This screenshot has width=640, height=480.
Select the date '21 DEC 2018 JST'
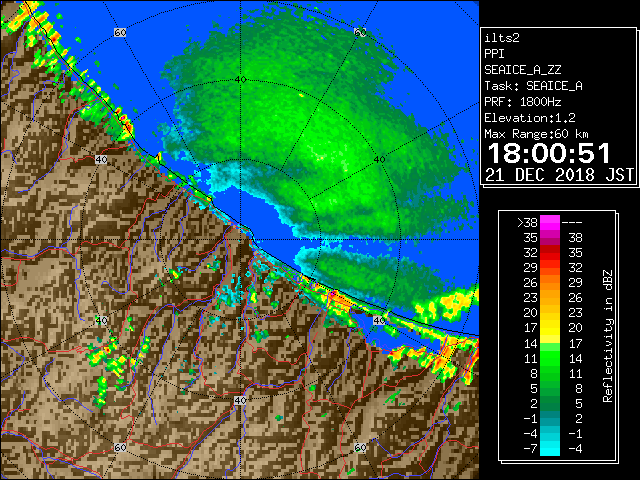click(560, 175)
